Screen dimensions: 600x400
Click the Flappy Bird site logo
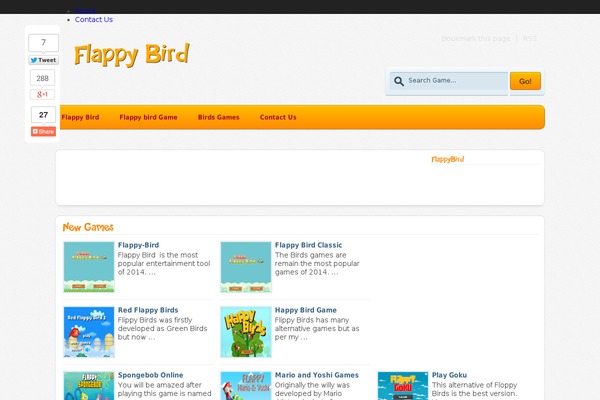tap(132, 54)
